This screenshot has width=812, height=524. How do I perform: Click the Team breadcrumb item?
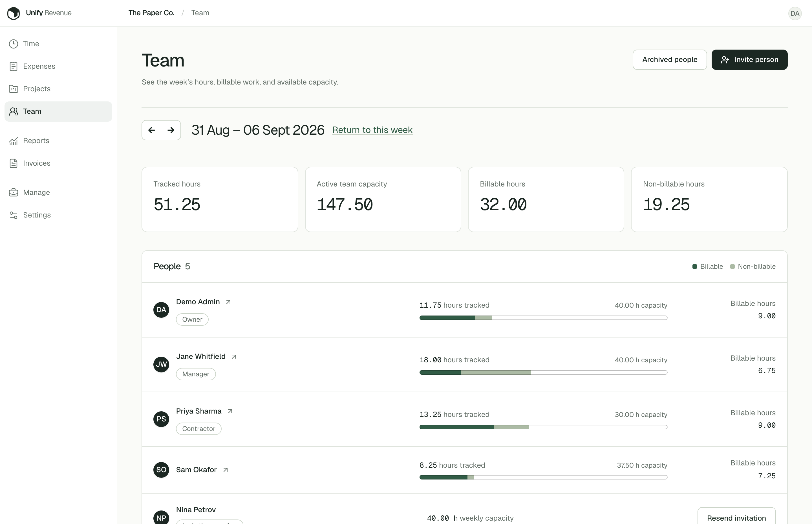point(200,13)
